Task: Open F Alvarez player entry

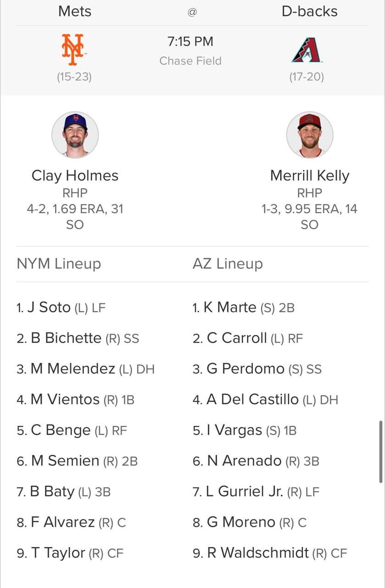Action: pyautogui.click(x=71, y=522)
